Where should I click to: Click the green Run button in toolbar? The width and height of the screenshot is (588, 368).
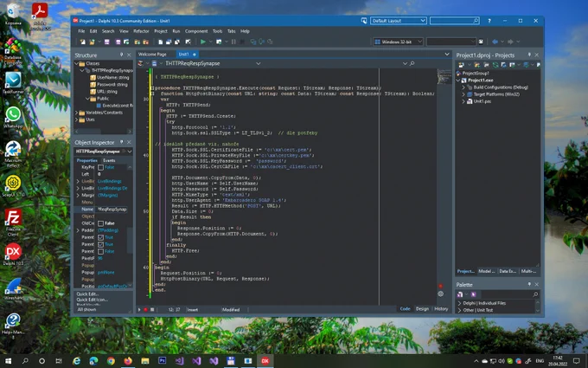(203, 42)
